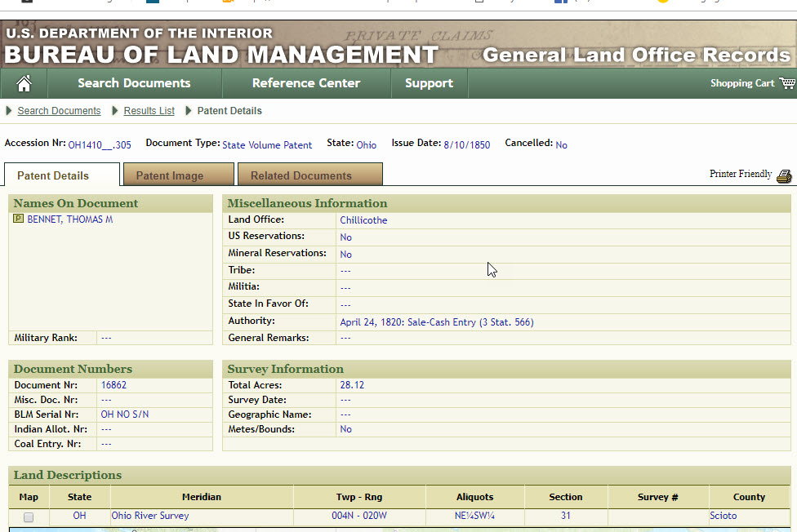
Task: Click the total acres value 28.12
Action: click(352, 385)
